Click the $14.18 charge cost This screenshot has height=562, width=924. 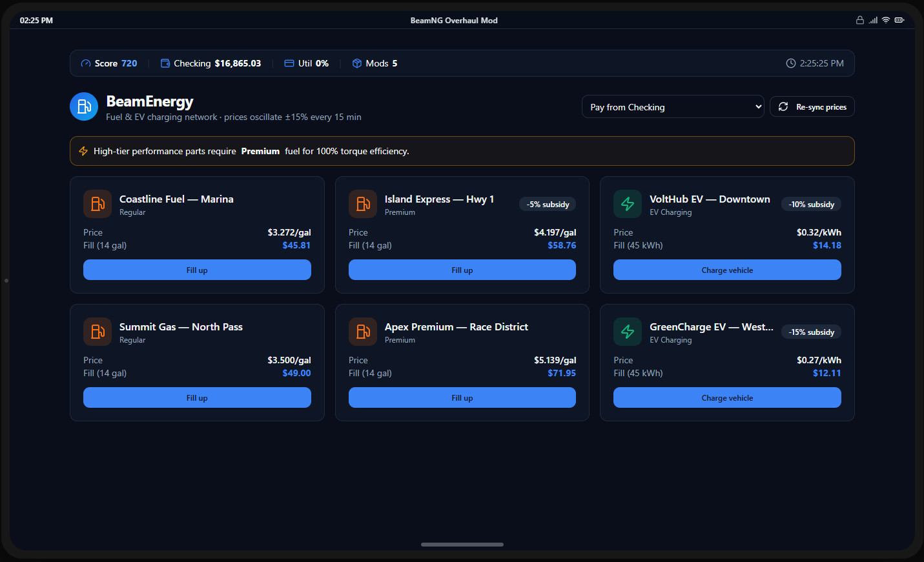827,245
